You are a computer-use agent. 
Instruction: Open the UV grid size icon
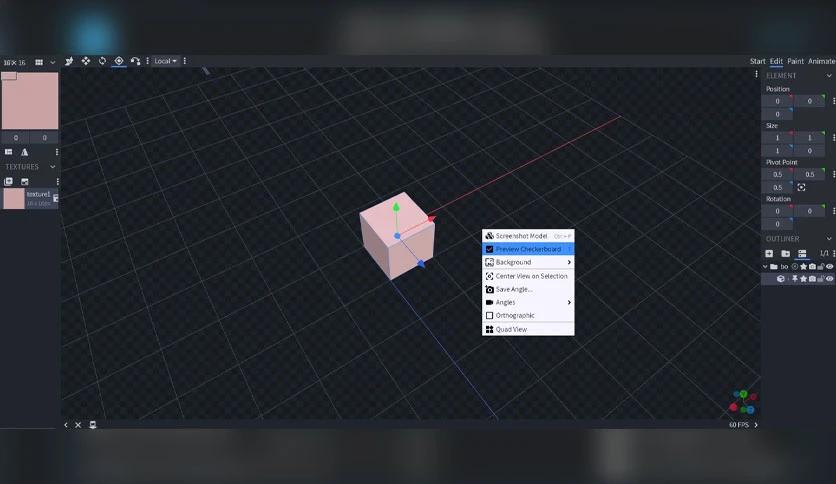coord(39,62)
